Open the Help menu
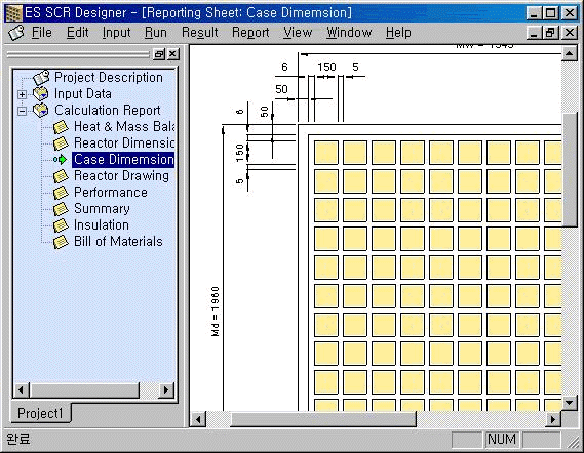Image resolution: width=584 pixels, height=453 pixels. coord(399,33)
